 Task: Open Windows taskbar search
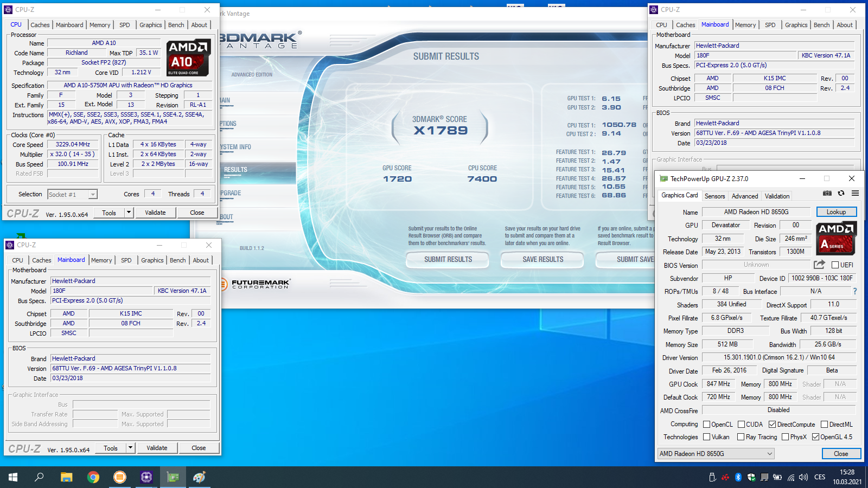click(x=39, y=477)
